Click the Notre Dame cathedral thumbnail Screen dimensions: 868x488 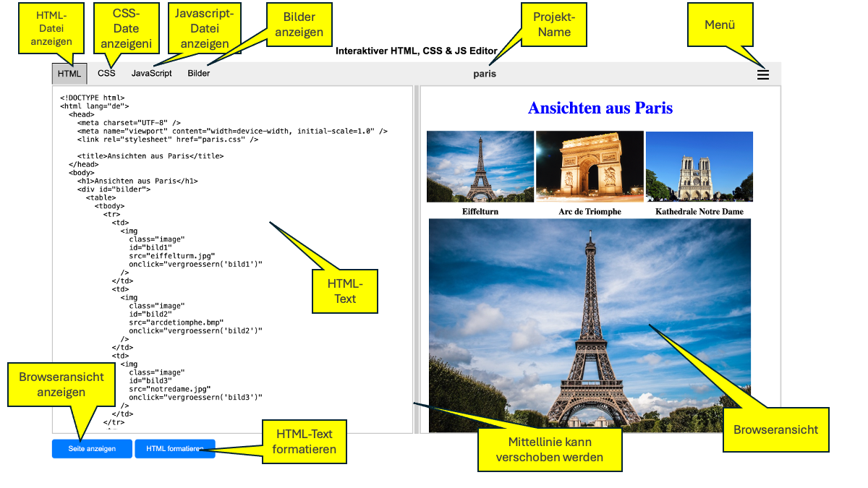(699, 167)
